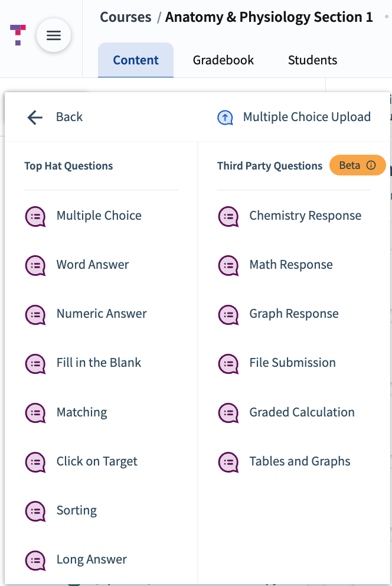Open the Students tab
The width and height of the screenshot is (392, 586).
[x=312, y=60]
